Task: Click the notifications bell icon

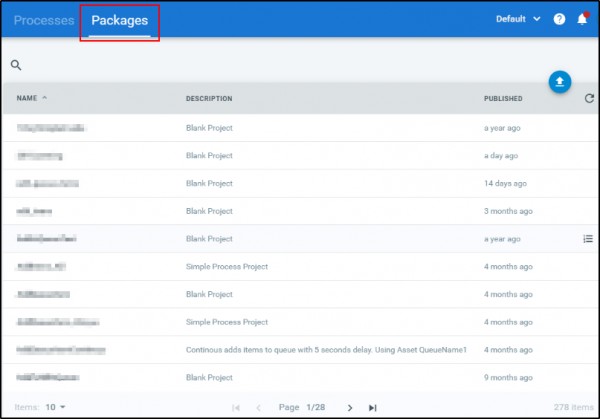Action: point(582,19)
